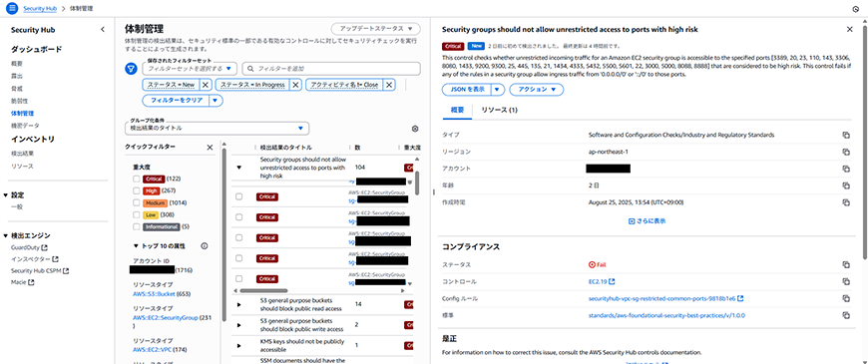The height and width of the screenshot is (364, 868).
Task: Expand the S3 block public write access group
Action: pyautogui.click(x=239, y=325)
